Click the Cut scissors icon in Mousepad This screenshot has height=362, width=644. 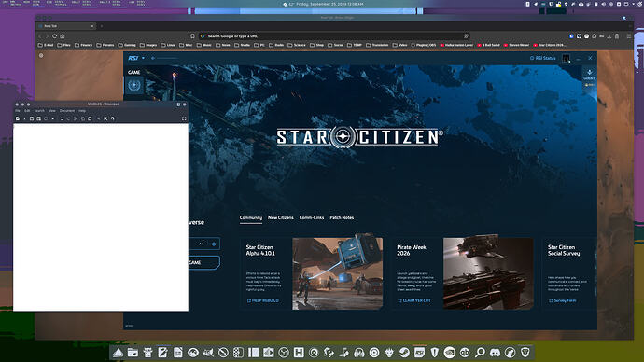coord(76,118)
